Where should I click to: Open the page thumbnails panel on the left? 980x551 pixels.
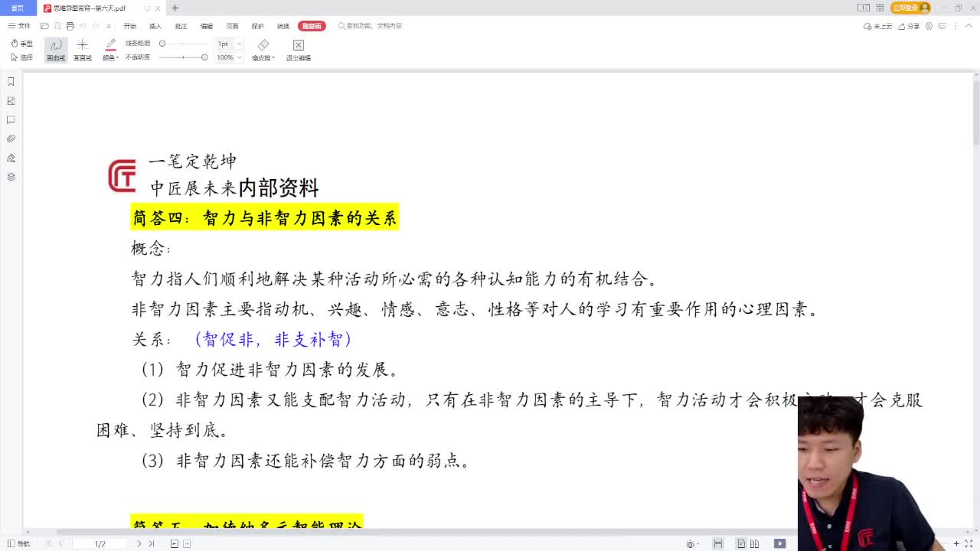[x=11, y=100]
